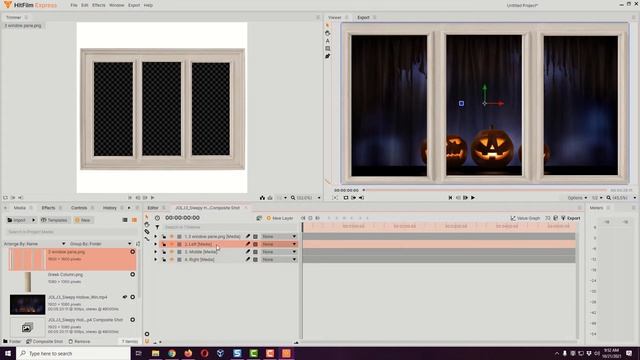Click the Composite Shot button at panel bottom
The image size is (640, 360).
click(44, 341)
